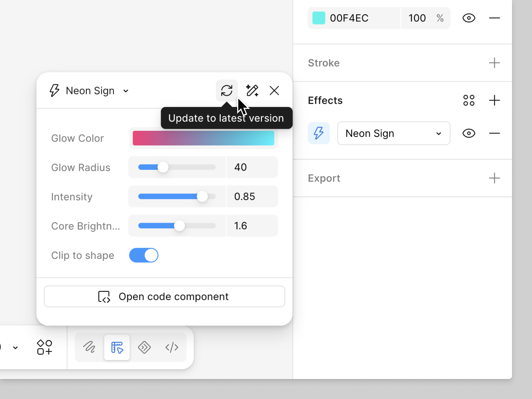This screenshot has height=399, width=532.
Task: Open the Neon Sign effect type dropdown
Action: pos(394,133)
